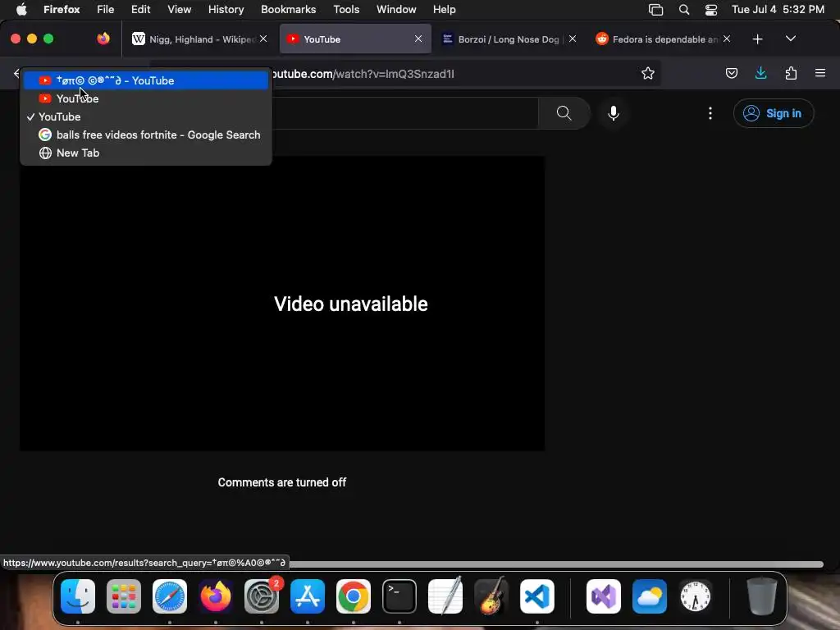Open Visual Studio Code from Dock

537,596
